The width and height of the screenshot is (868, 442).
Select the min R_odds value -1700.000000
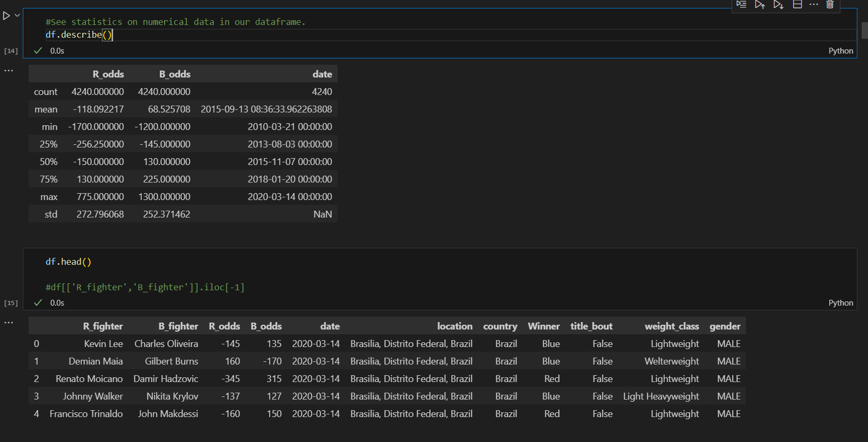click(96, 127)
